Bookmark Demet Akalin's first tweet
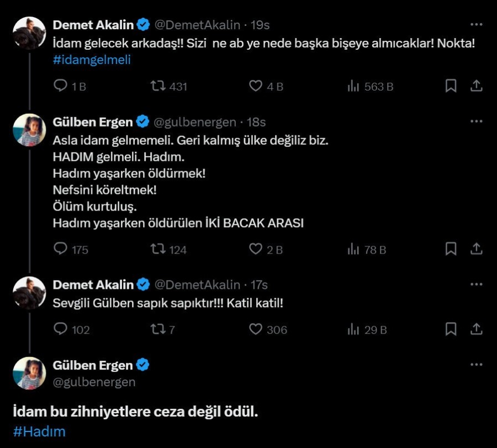 pos(451,86)
